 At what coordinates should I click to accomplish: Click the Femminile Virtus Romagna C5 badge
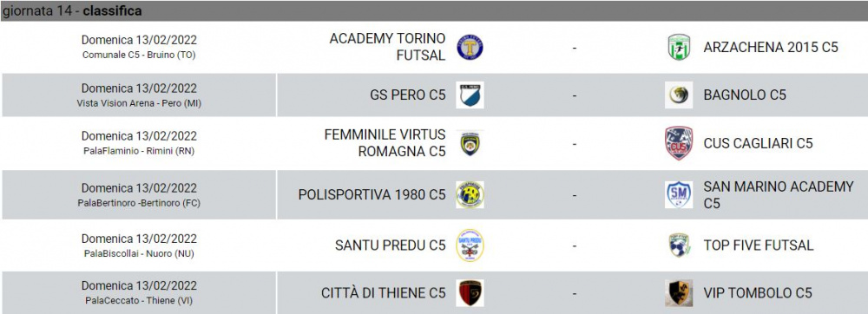tap(470, 143)
